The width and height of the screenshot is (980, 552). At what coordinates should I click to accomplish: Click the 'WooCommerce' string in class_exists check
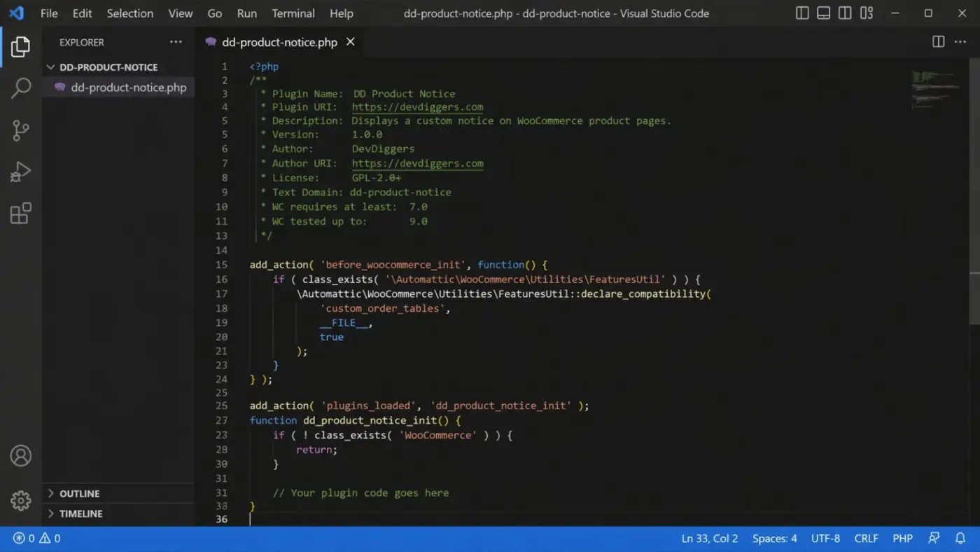[438, 435]
